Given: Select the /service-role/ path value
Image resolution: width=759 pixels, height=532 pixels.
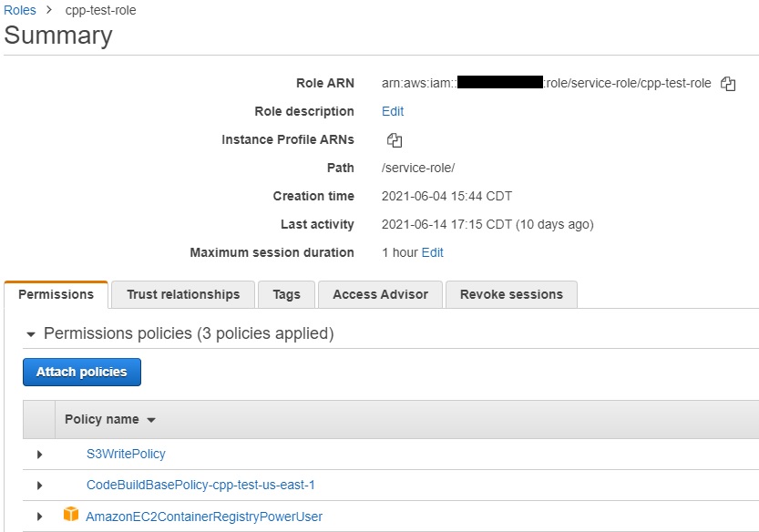Looking at the screenshot, I should [x=418, y=168].
